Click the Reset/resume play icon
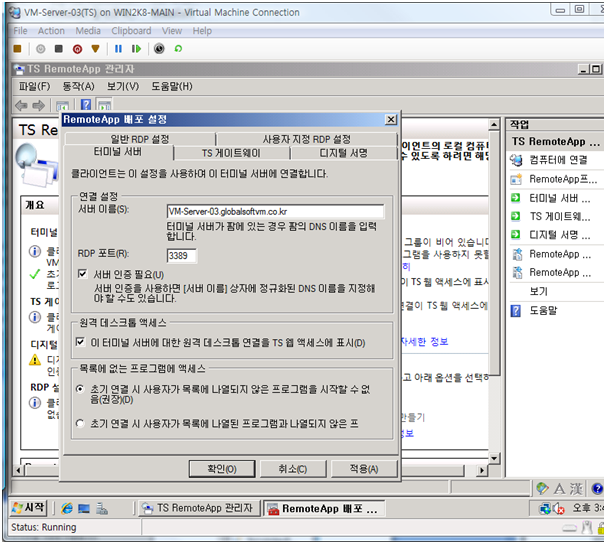606x544 pixels. point(136,49)
